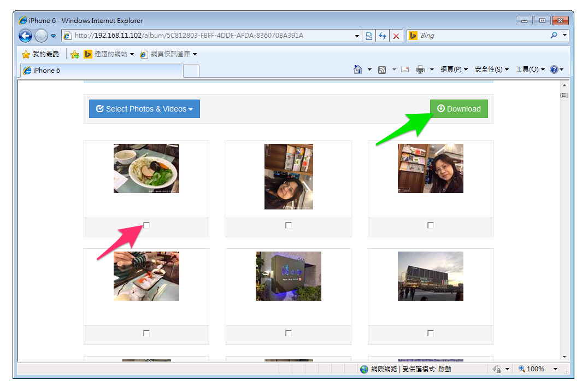
Task: Check the box under the magazine rack photo
Action: [431, 225]
